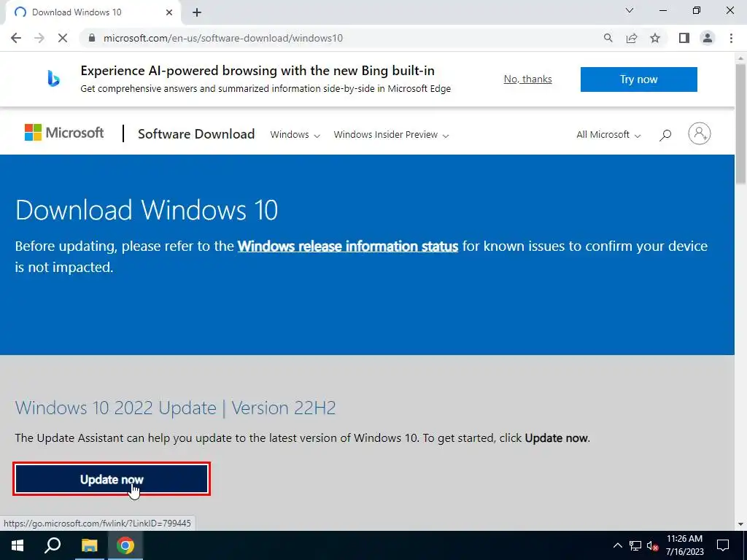The width and height of the screenshot is (747, 560).
Task: Click the Bing logo in banner
Action: (53, 79)
